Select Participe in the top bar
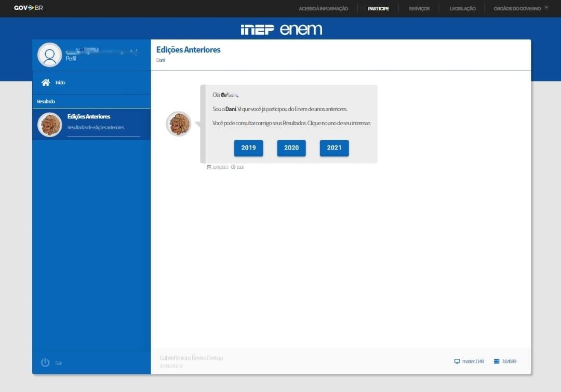The image size is (561, 392). tap(378, 9)
